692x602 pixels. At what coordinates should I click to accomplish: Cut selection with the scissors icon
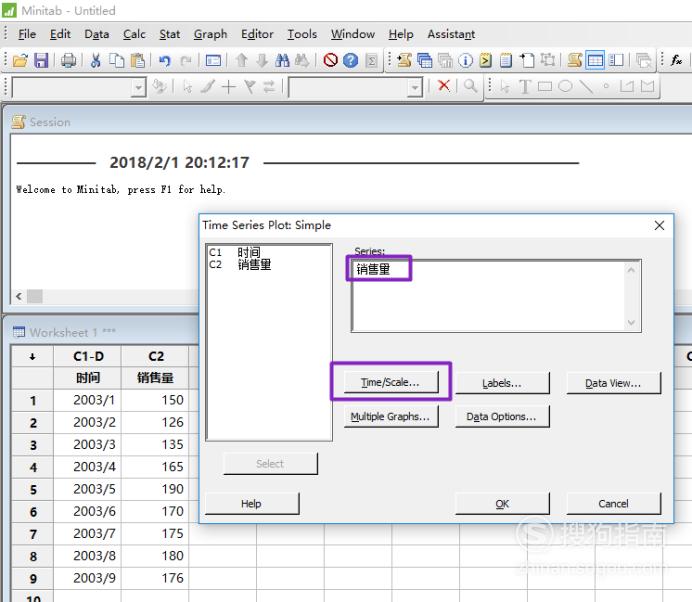[x=95, y=60]
